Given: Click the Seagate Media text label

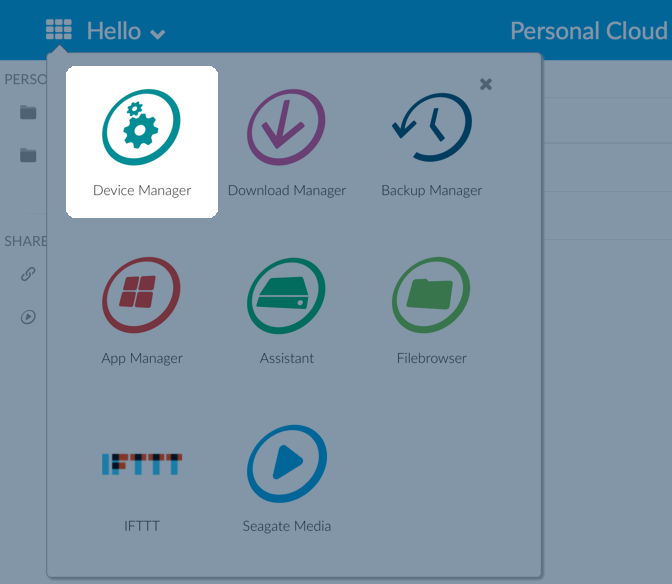Looking at the screenshot, I should click(x=287, y=526).
